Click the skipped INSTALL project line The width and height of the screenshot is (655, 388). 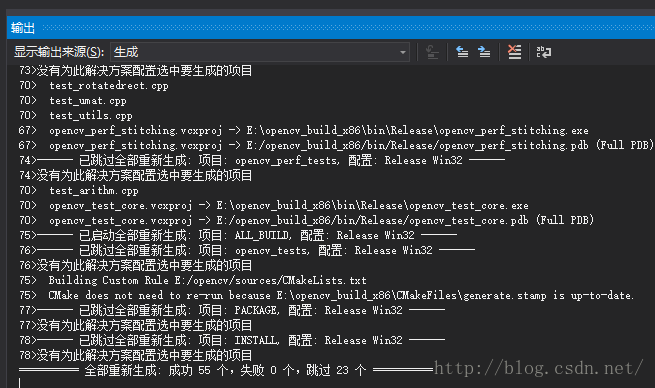tap(232, 340)
